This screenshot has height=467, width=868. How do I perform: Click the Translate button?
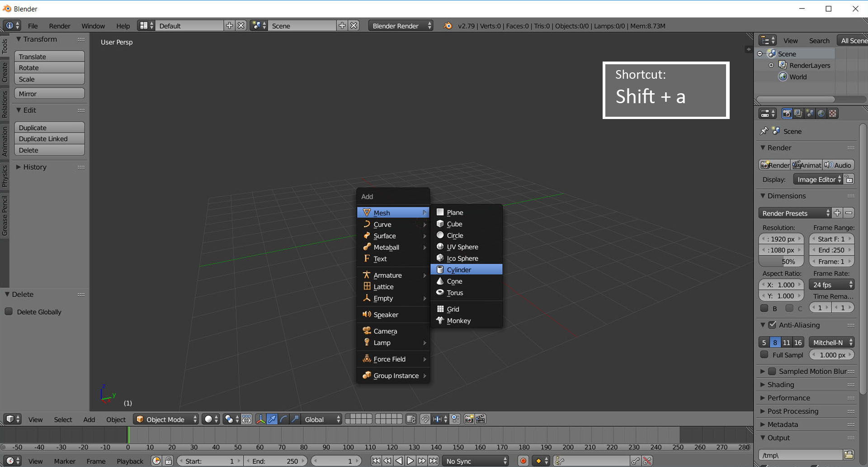(49, 57)
